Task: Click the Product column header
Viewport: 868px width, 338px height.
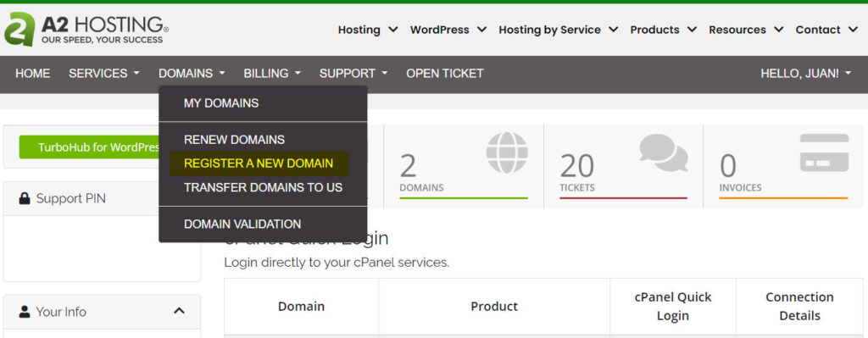Action: [x=494, y=307]
